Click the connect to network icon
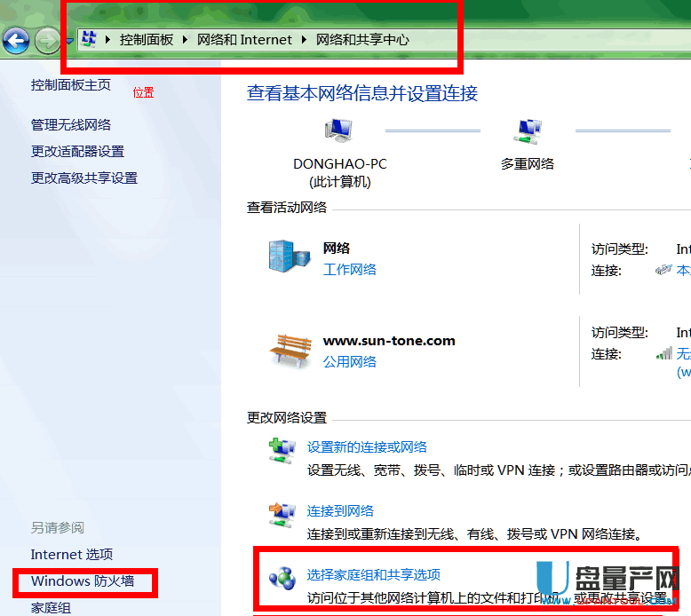This screenshot has height=616, width=691. click(282, 515)
